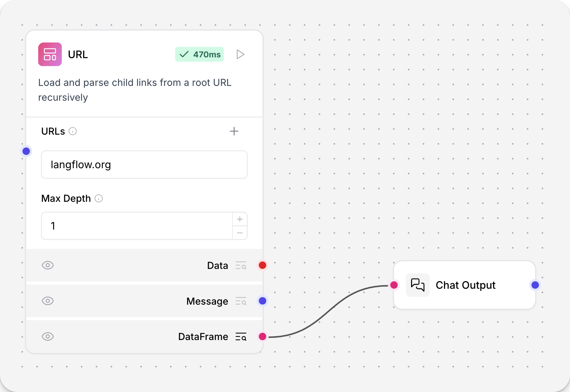The width and height of the screenshot is (570, 392).
Task: Inspect the Message output results icon
Action: [x=241, y=301]
